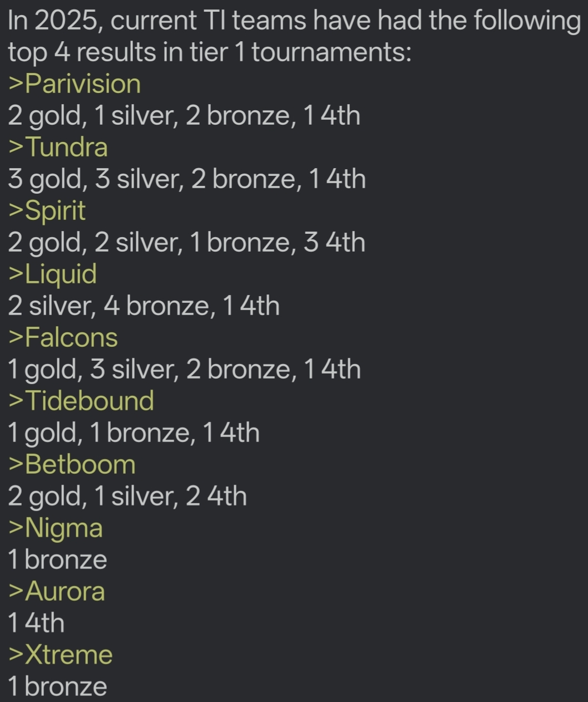
Task: Click Parivision's '2 gold, 1 silver' results line
Action: coord(184,116)
